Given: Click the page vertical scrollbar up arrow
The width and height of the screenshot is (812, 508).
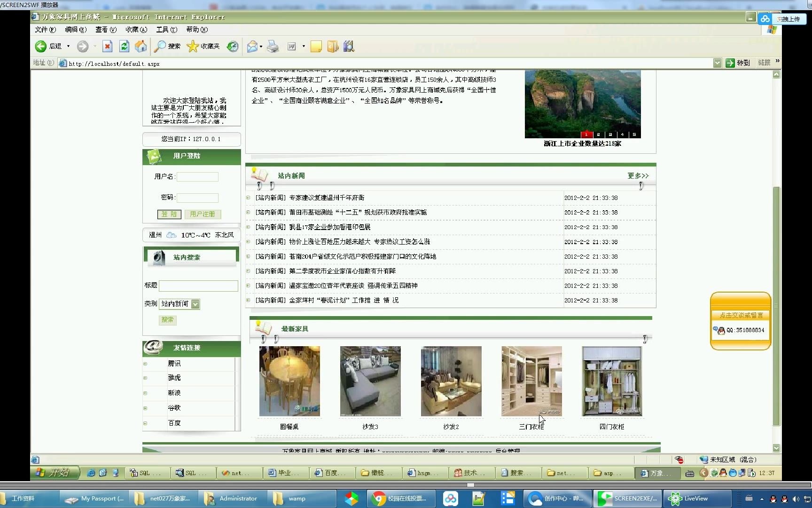Looking at the screenshot, I should click(776, 74).
